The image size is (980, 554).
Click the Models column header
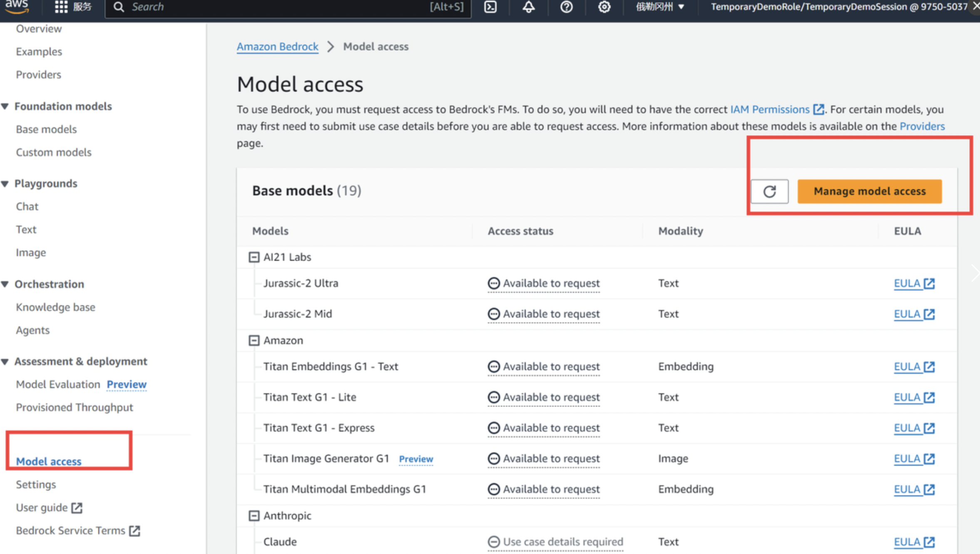[270, 231]
